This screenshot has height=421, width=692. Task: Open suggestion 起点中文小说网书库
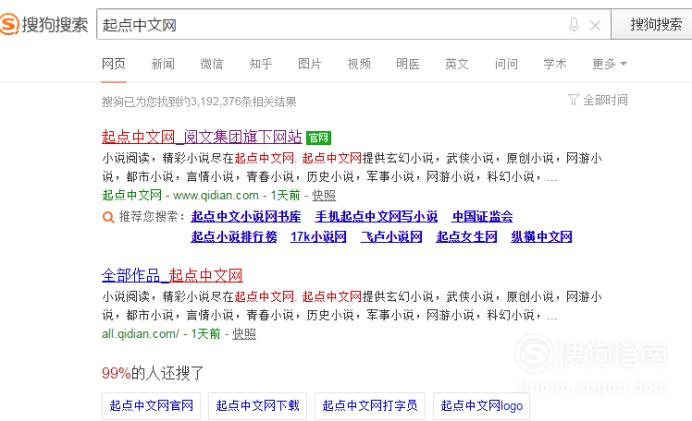click(246, 217)
